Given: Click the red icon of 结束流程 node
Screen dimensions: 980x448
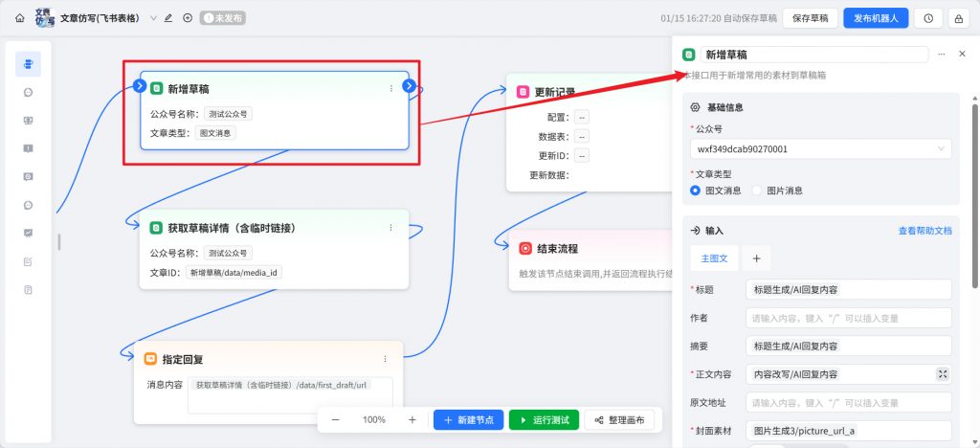Looking at the screenshot, I should pos(525,248).
